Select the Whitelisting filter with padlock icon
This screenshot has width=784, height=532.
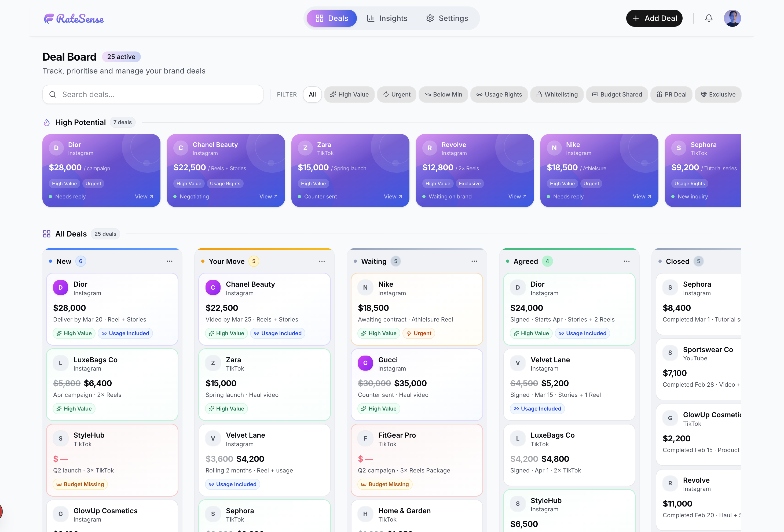point(557,94)
